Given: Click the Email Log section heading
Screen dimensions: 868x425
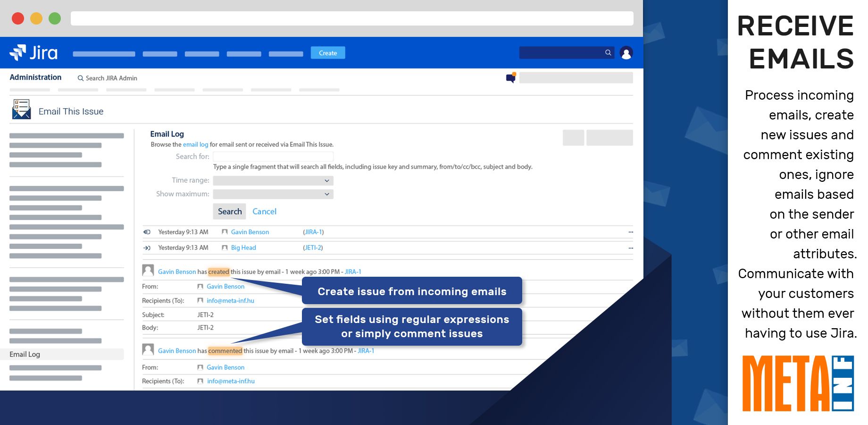Looking at the screenshot, I should [x=167, y=134].
